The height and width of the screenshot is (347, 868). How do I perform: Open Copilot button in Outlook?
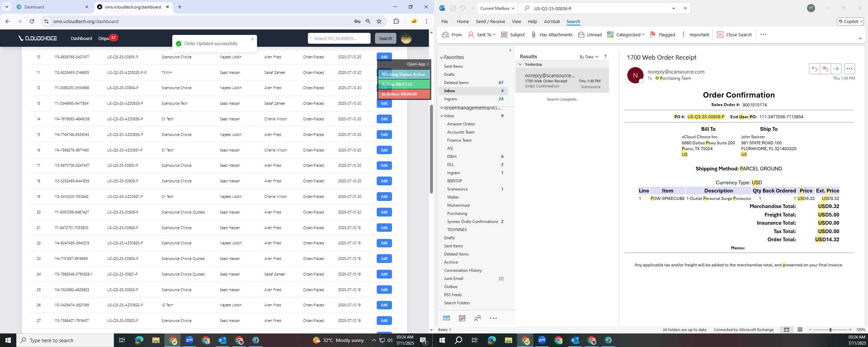(850, 21)
